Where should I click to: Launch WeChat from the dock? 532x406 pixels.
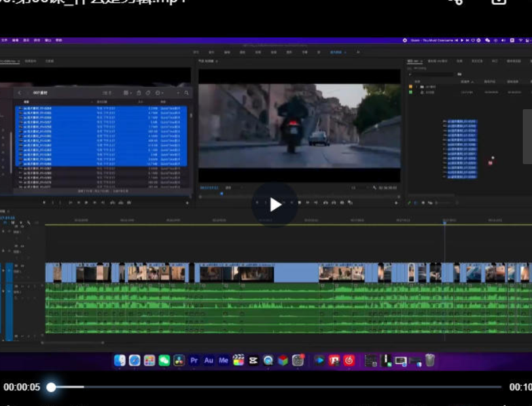(164, 360)
